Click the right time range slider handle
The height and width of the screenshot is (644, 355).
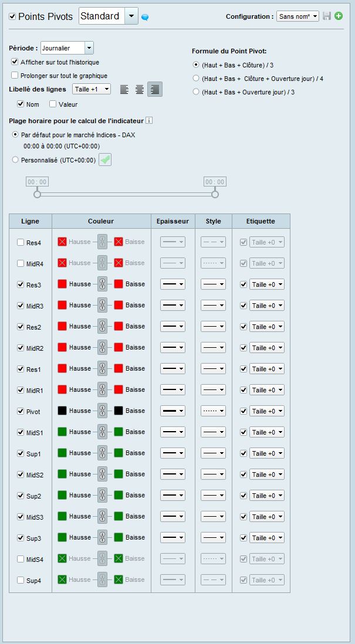[x=215, y=194]
